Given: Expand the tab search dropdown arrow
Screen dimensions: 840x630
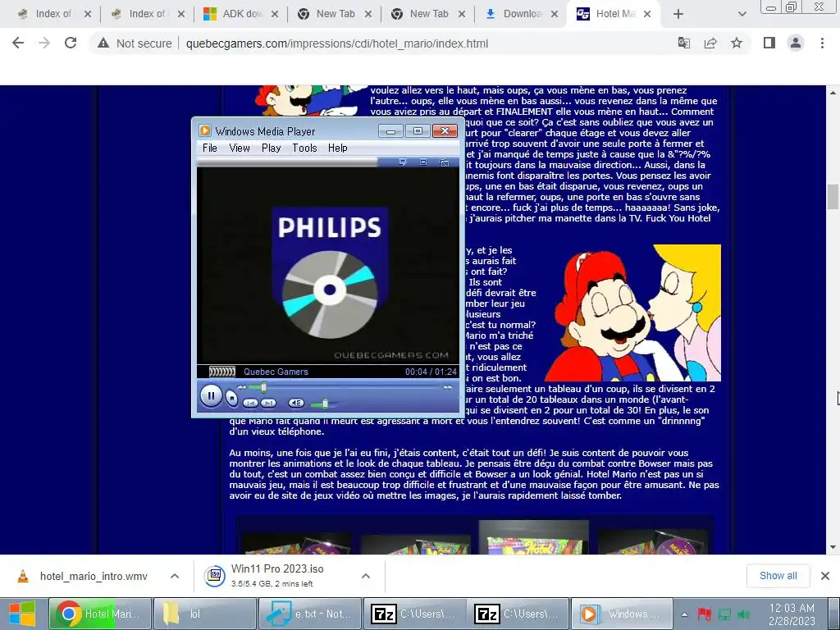Looking at the screenshot, I should click(x=742, y=14).
